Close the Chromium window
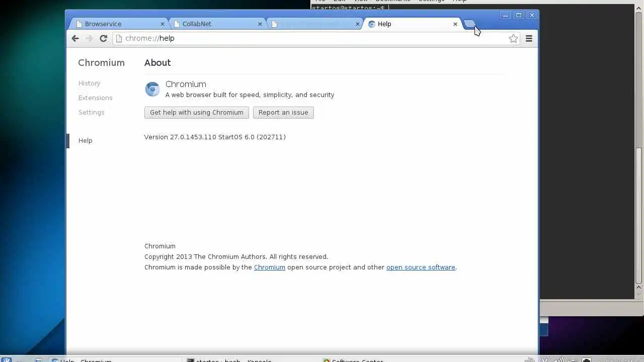Viewport: 644px width, 362px height. pyautogui.click(x=532, y=15)
